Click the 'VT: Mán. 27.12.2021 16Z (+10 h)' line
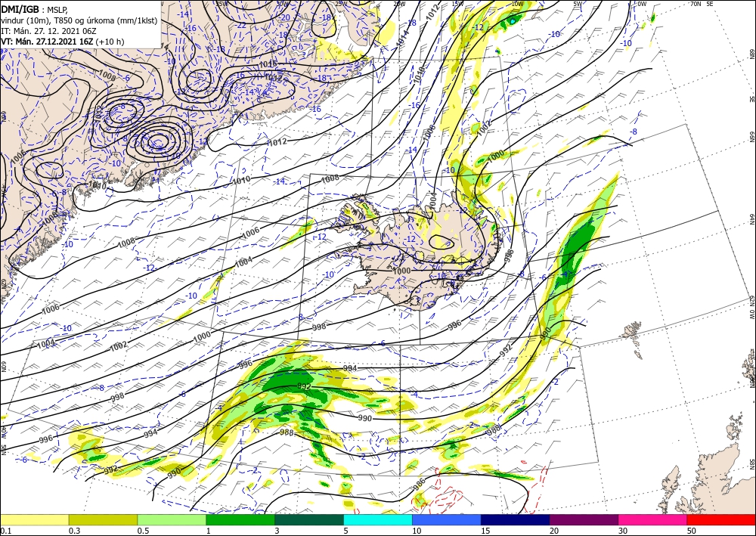The width and height of the screenshot is (756, 536). 62,42
